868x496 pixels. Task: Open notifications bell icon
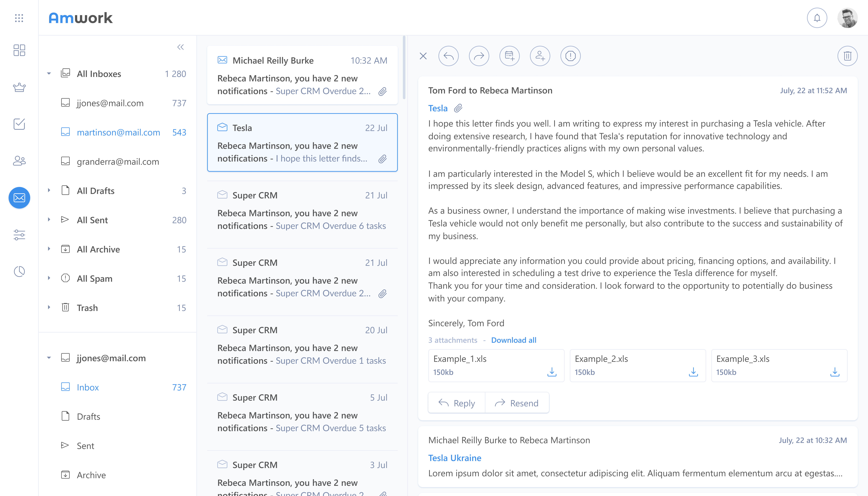817,18
